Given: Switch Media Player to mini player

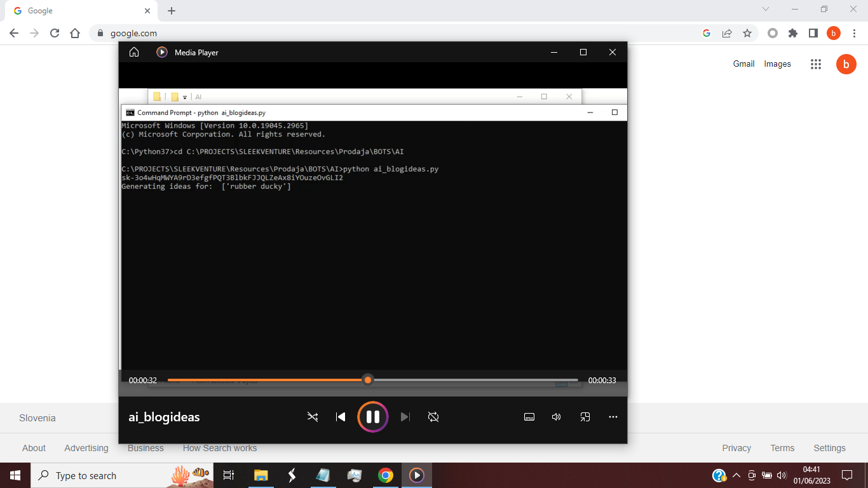Looking at the screenshot, I should point(585,417).
